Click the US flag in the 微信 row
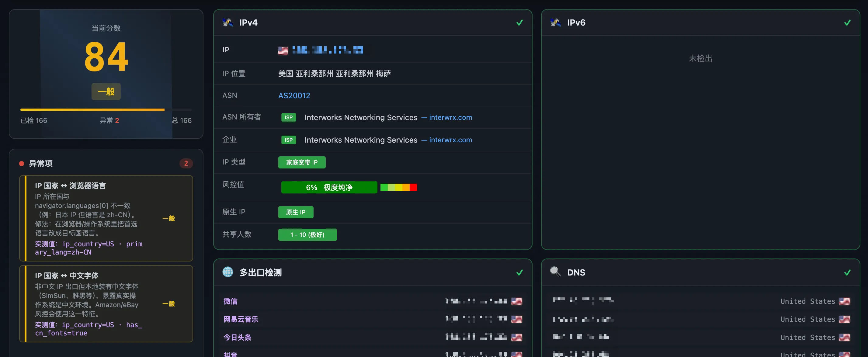The image size is (868, 357). pos(516,301)
